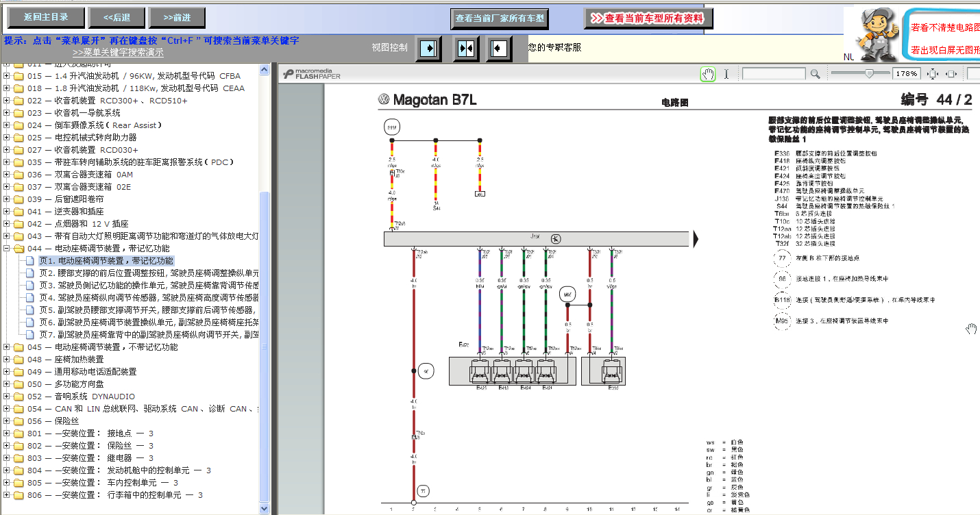Click >>查看当前车型所有资料 button
Viewport: 980px width, 515px height.
coord(648,18)
